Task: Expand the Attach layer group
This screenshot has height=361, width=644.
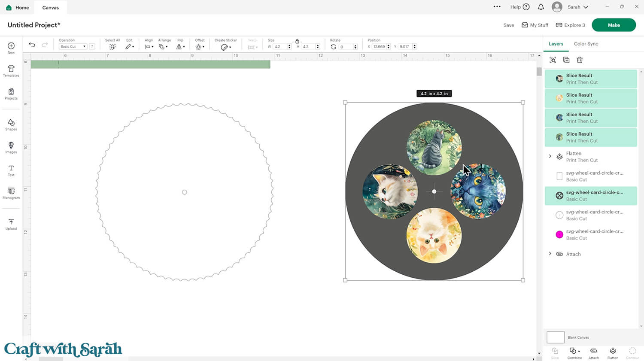Action: [550, 254]
